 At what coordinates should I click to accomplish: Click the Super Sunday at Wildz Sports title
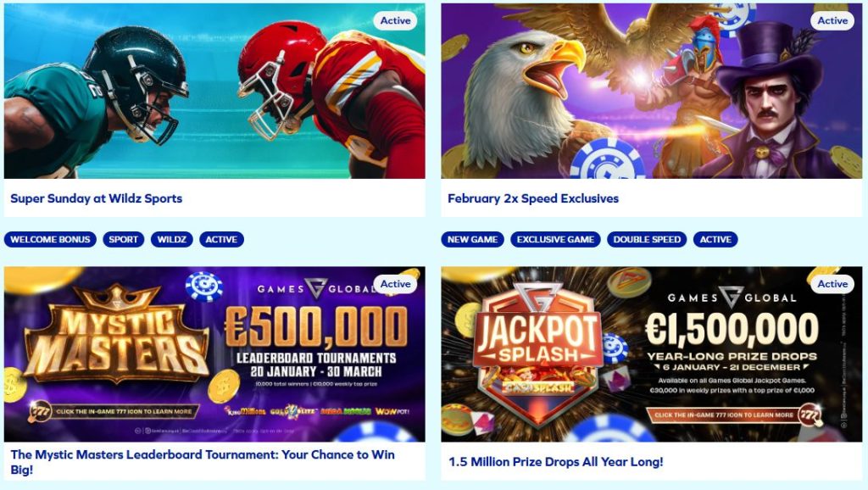point(97,198)
